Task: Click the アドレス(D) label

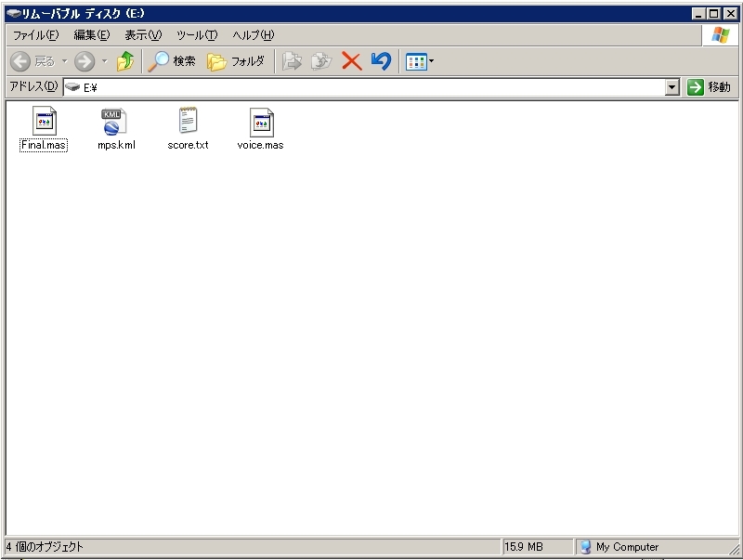Action: [34, 86]
